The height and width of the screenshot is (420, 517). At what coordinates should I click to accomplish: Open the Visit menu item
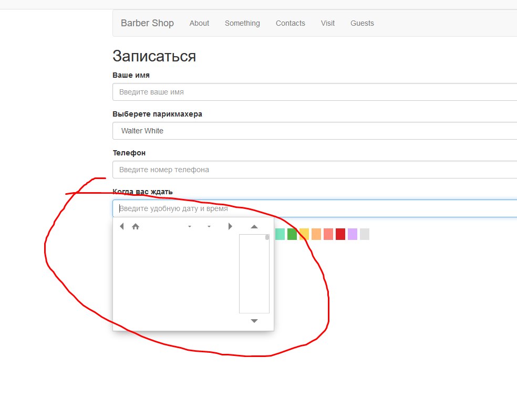(328, 24)
